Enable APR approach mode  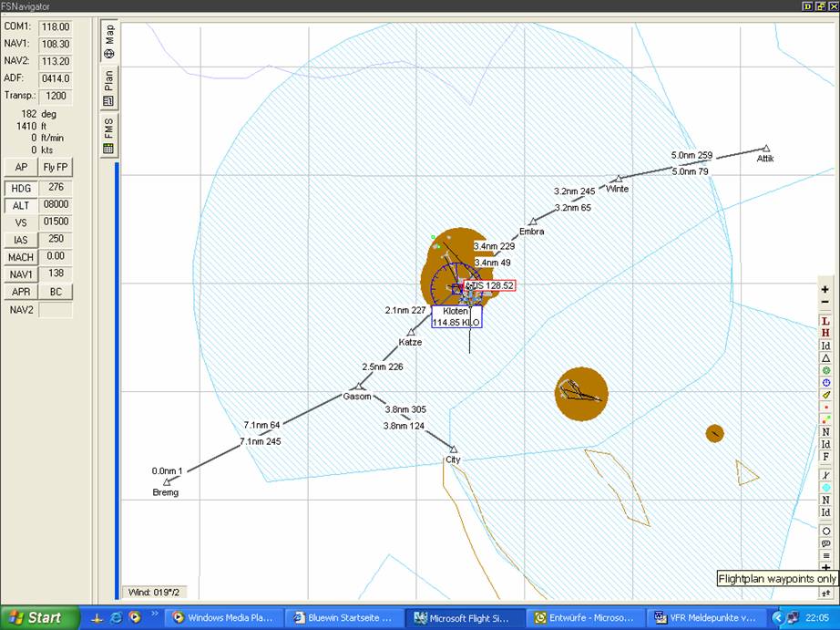coord(21,292)
